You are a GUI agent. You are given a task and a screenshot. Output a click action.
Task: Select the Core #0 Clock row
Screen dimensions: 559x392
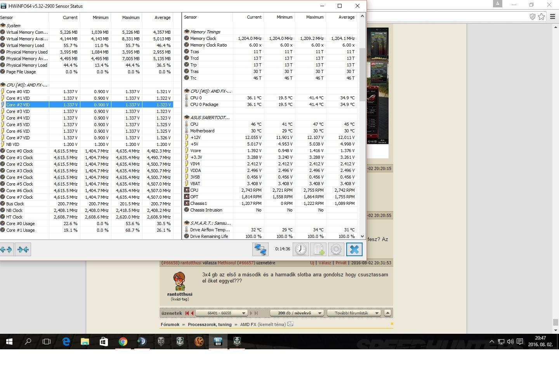(x=86, y=151)
